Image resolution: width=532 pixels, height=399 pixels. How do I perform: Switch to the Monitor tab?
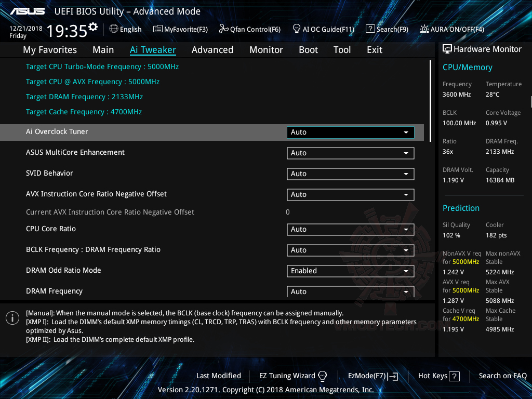266,49
